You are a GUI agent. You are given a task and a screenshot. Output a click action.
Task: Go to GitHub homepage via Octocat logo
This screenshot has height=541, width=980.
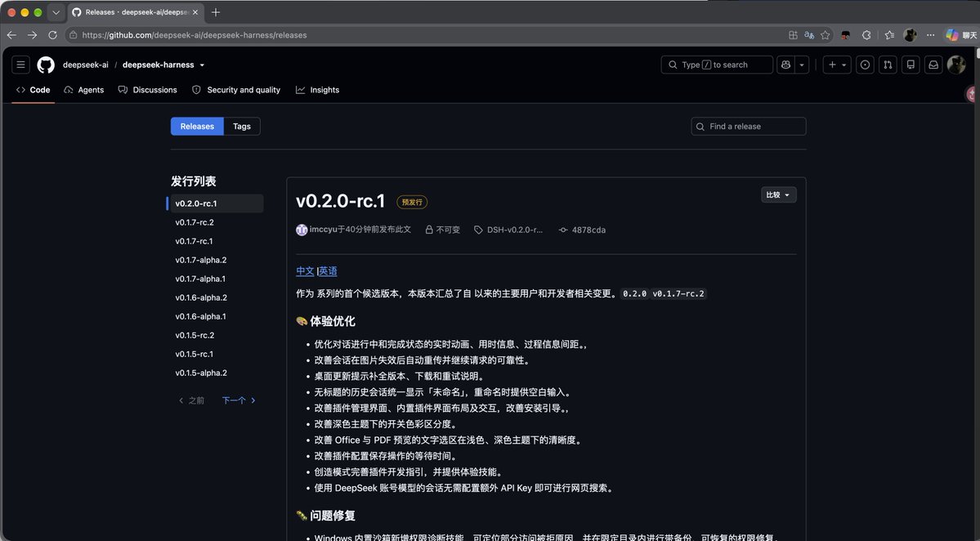[46, 65]
